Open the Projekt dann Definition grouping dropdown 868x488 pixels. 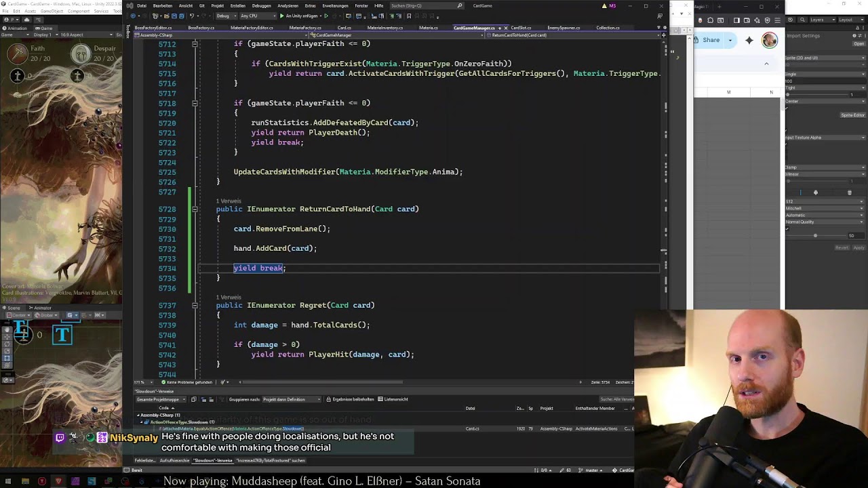point(292,399)
